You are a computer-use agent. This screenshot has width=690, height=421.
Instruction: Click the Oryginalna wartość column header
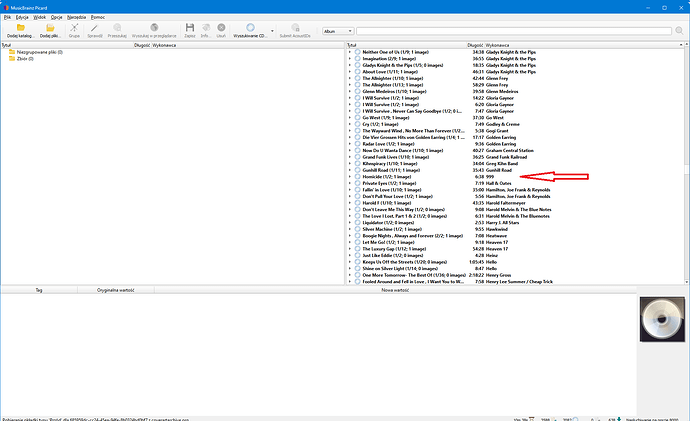click(x=116, y=290)
